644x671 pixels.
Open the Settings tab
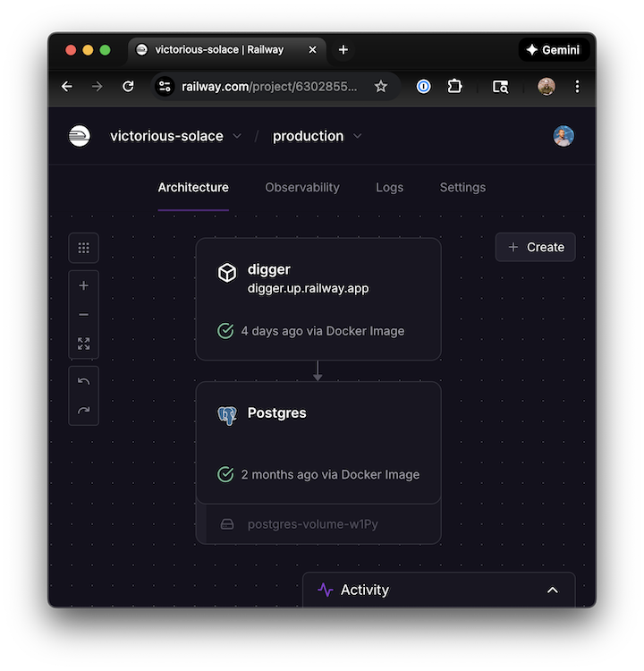(x=462, y=188)
